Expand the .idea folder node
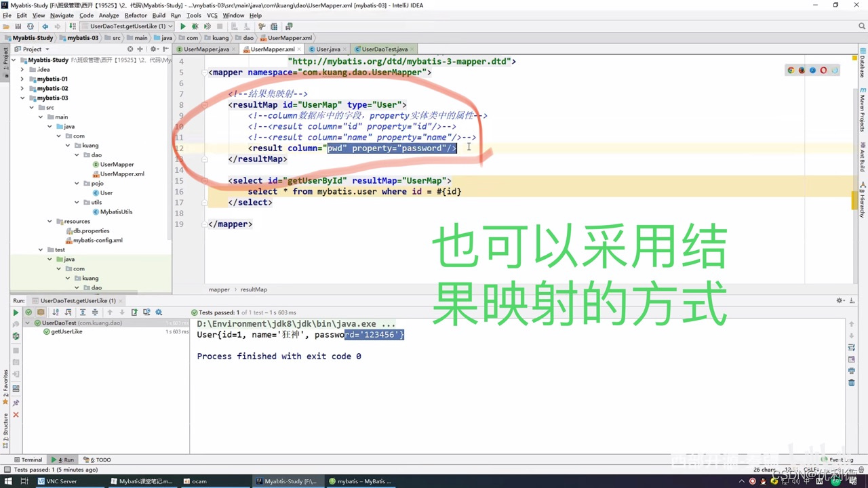This screenshot has width=868, height=488. pos(22,69)
